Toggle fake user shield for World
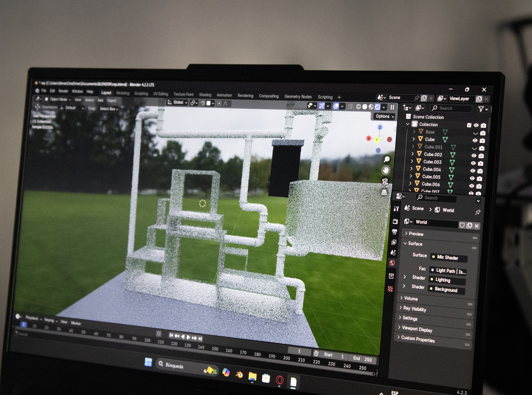This screenshot has width=532, height=395. (462, 225)
